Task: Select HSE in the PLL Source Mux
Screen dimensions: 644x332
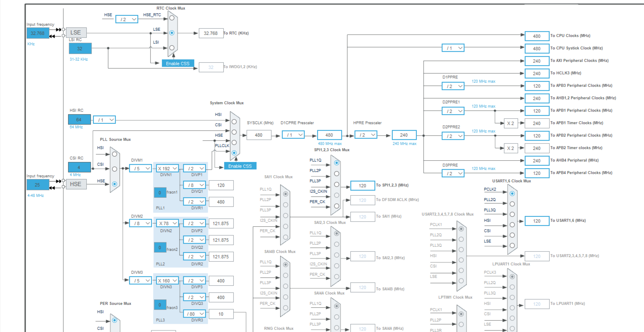Action: (115, 184)
